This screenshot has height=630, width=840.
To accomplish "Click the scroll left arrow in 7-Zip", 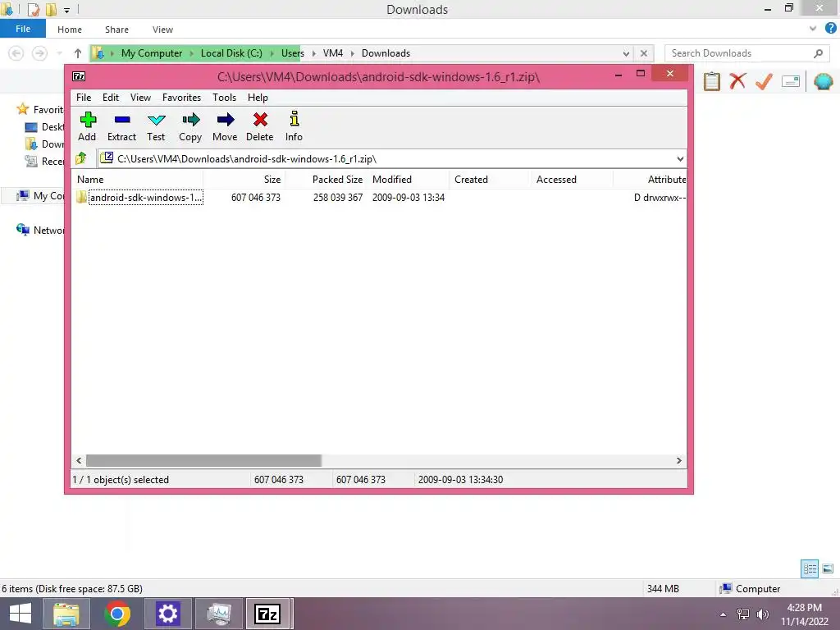I will [79, 461].
